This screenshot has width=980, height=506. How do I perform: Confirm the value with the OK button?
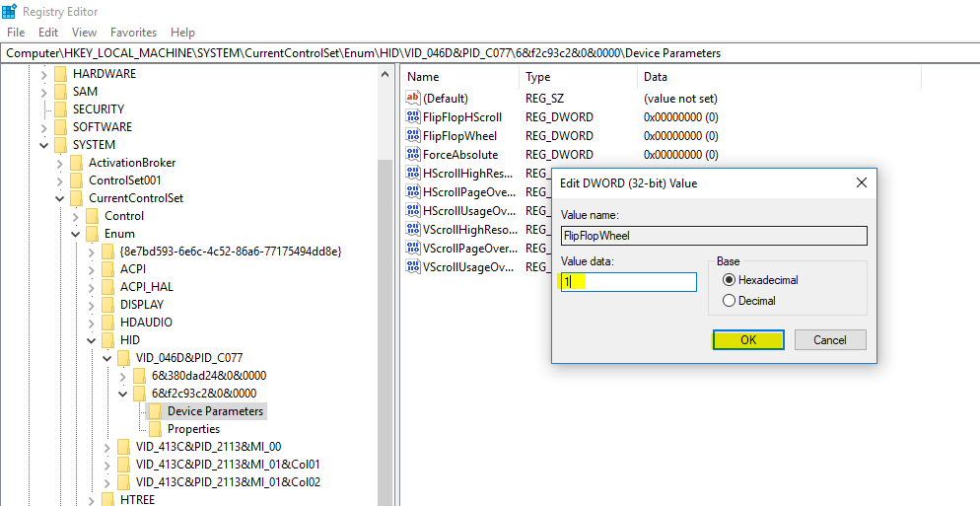click(x=748, y=339)
